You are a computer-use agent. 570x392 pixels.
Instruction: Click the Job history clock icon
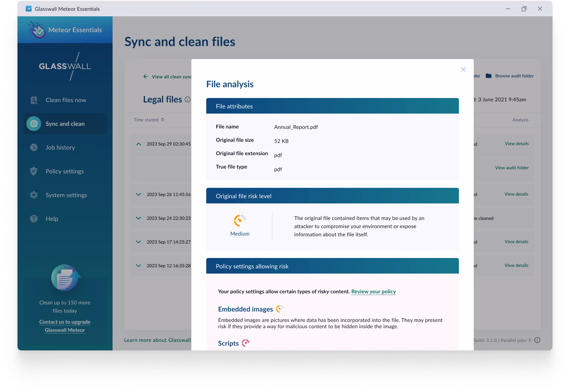click(34, 147)
